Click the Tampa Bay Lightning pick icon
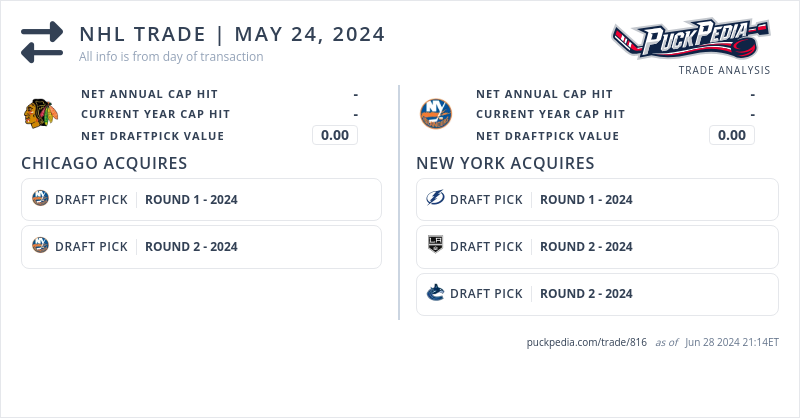800x418 pixels. [435, 199]
